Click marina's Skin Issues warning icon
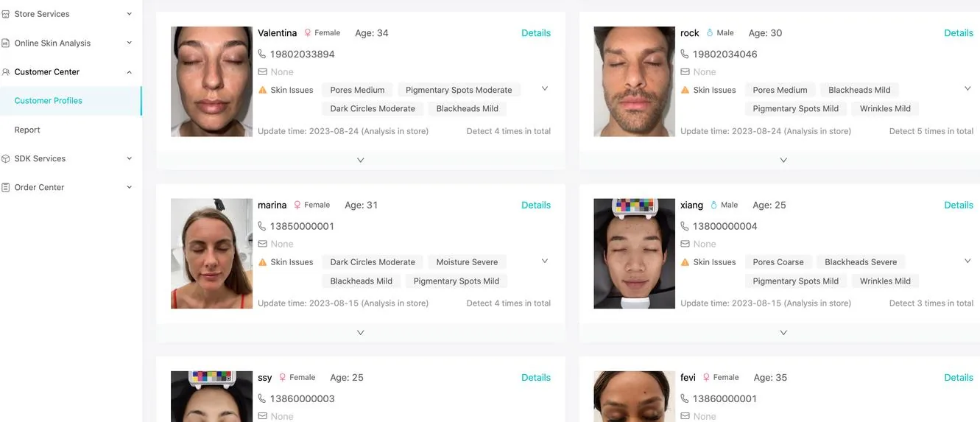 (x=262, y=262)
